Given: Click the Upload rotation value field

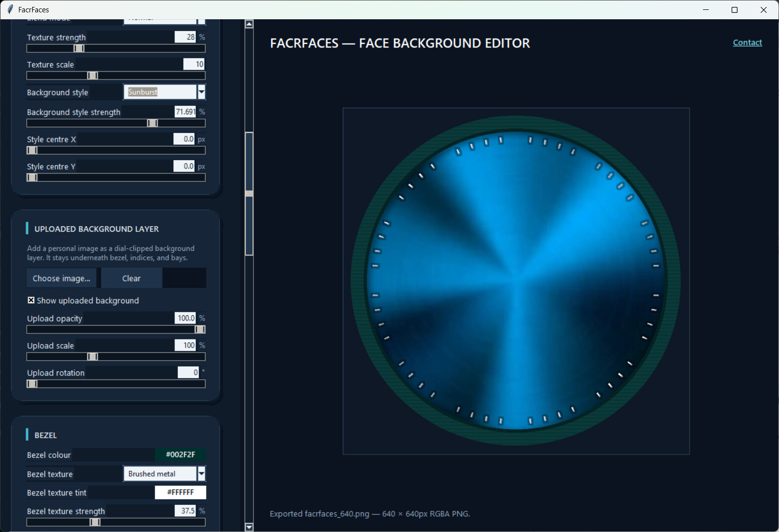Looking at the screenshot, I should coord(188,372).
